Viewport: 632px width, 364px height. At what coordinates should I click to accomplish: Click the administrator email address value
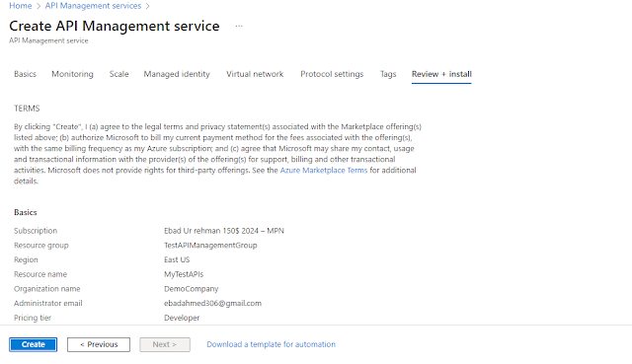pos(212,303)
